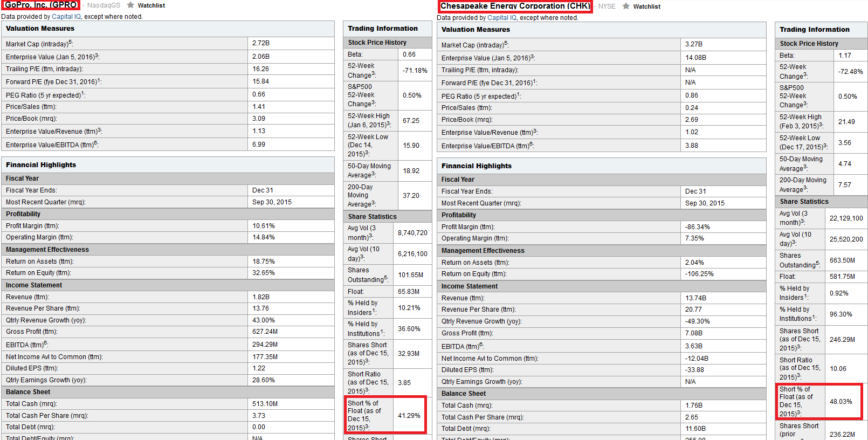Viewport: 868px width, 440px height.
Task: Click Chesapeake's Return on Equity value -106.25%
Action: click(x=699, y=274)
